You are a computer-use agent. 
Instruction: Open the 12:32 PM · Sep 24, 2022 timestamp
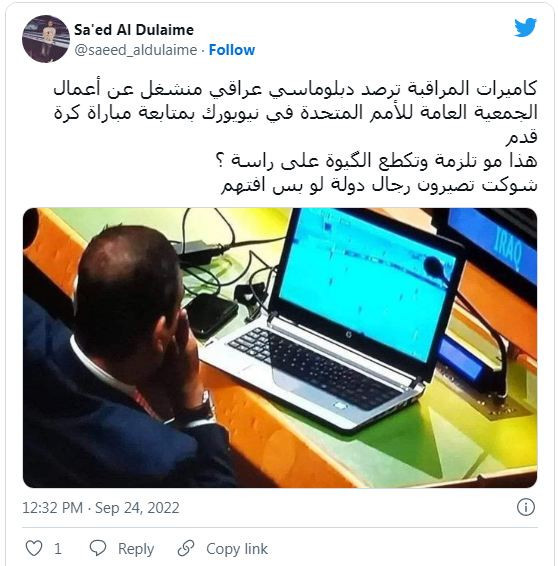[101, 508]
